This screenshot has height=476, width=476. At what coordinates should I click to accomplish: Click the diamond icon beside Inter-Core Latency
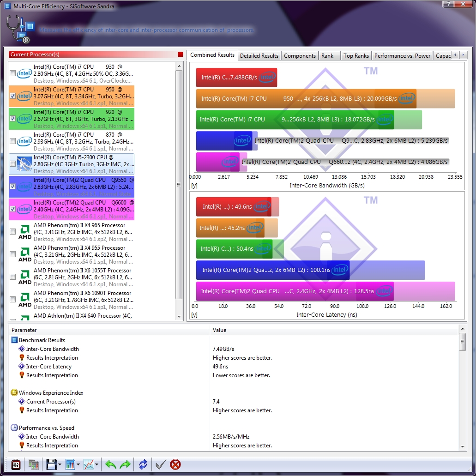point(22,367)
